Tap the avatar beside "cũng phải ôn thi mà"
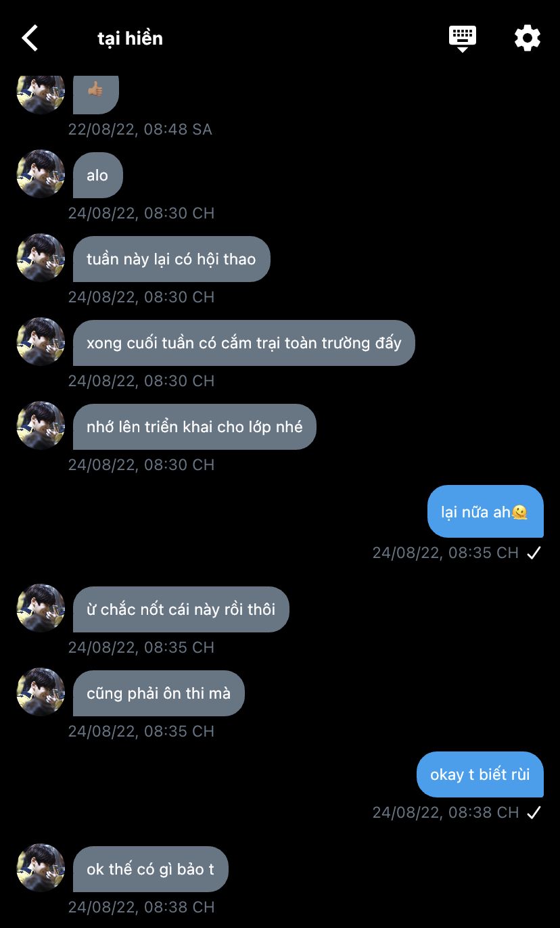The width and height of the screenshot is (560, 928). (41, 692)
